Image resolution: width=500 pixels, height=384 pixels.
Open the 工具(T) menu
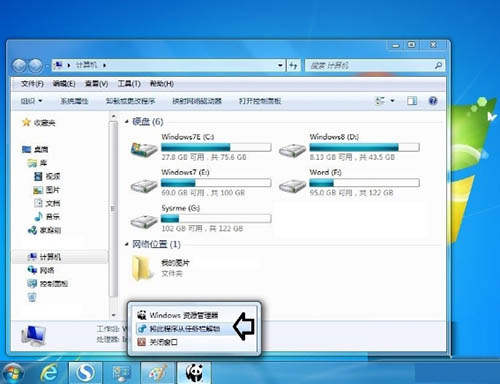click(x=129, y=84)
